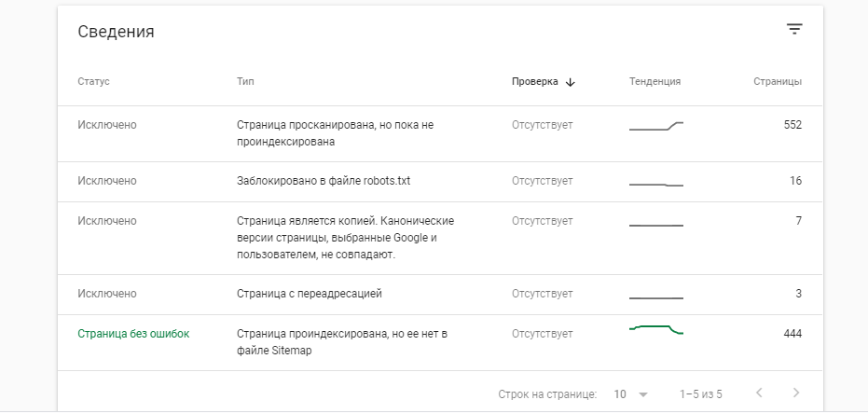Open 'Страница с переадресацией' row
Image resolution: width=868 pixels, height=414 pixels.
click(310, 294)
